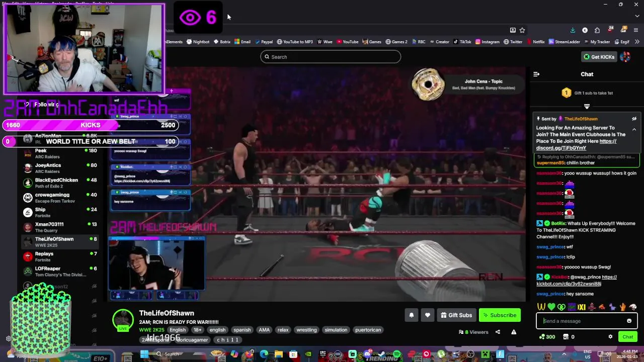This screenshot has width=644, height=362.
Task: Click the 'W' emote in quick emotes
Action: [x=541, y=307]
